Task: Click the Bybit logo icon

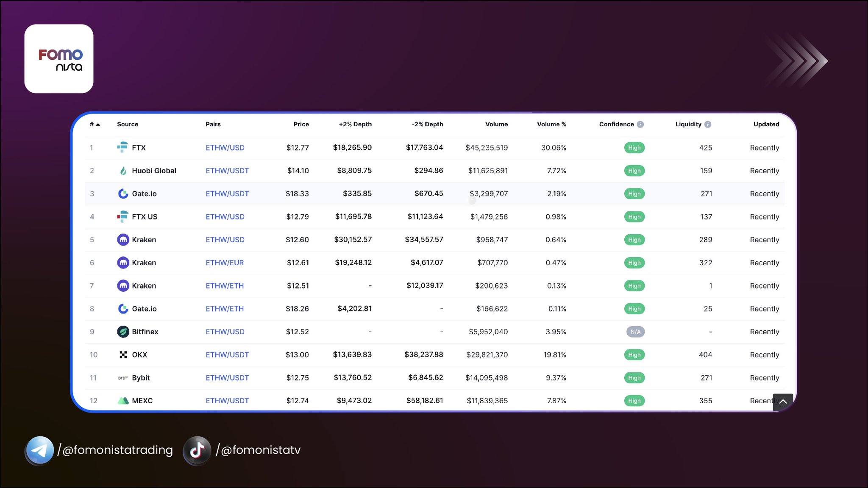Action: [x=123, y=378]
